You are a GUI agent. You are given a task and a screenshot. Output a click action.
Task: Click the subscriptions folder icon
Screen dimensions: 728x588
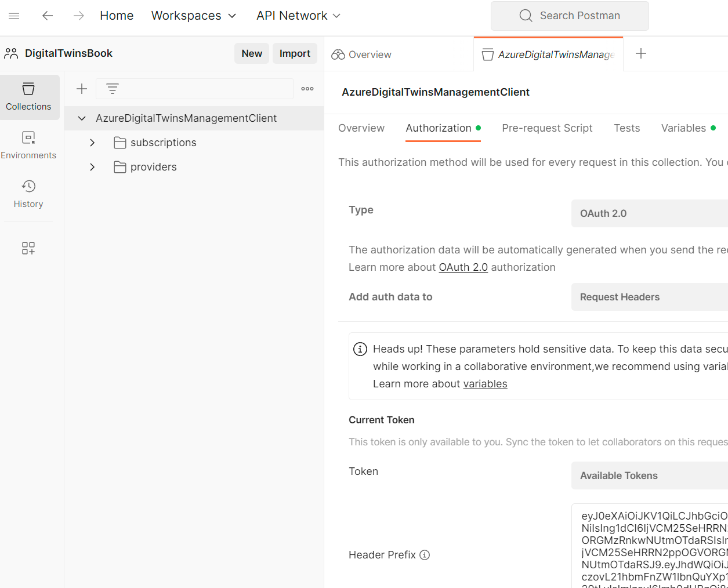pyautogui.click(x=120, y=143)
